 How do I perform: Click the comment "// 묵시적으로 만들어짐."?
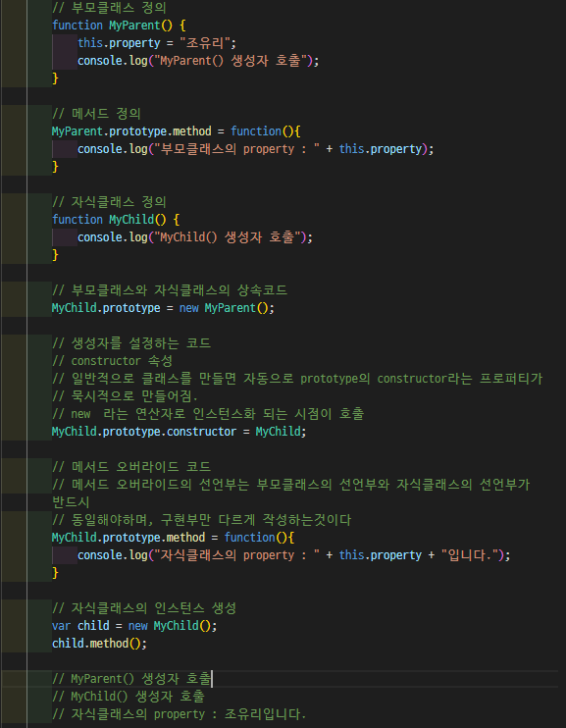pyautogui.click(x=125, y=396)
